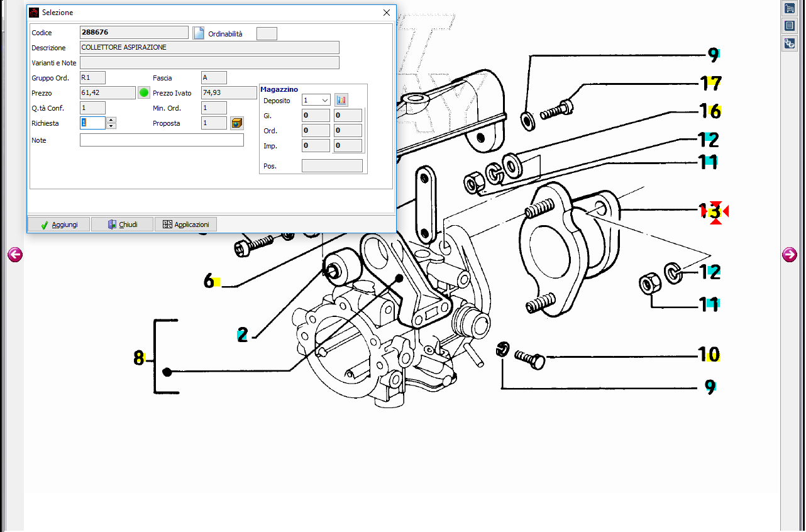Click the chain links sidebar icon

click(789, 43)
